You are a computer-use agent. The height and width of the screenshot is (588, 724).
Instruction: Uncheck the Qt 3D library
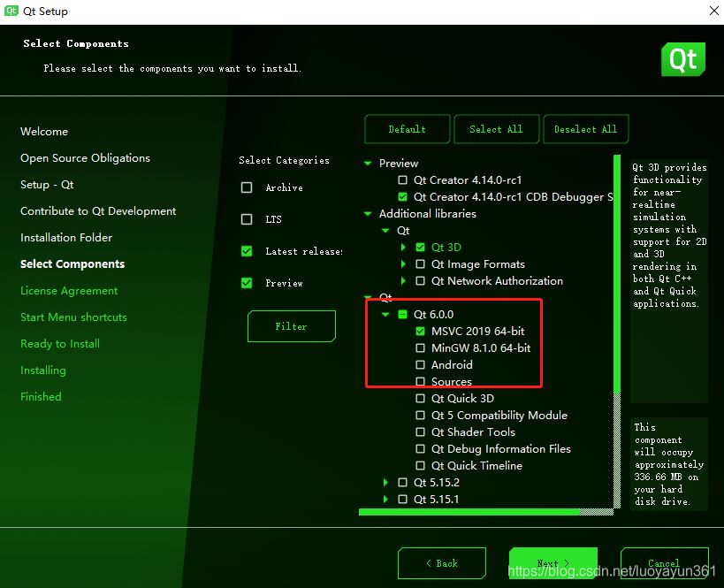420,247
